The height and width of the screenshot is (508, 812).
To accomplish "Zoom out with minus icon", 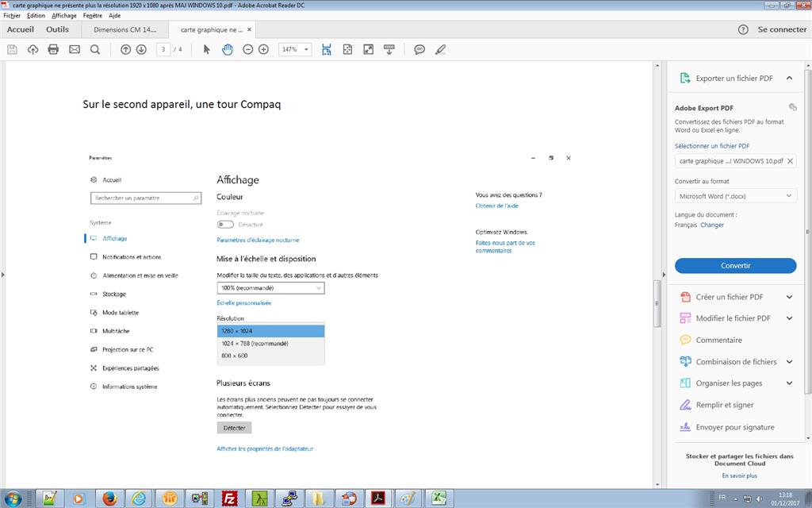I will [x=248, y=50].
